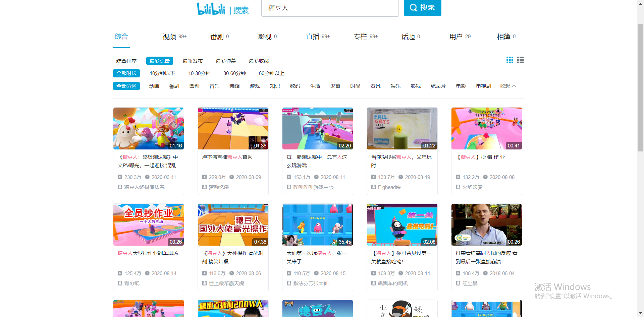Open the 综合 tab

tap(121, 37)
